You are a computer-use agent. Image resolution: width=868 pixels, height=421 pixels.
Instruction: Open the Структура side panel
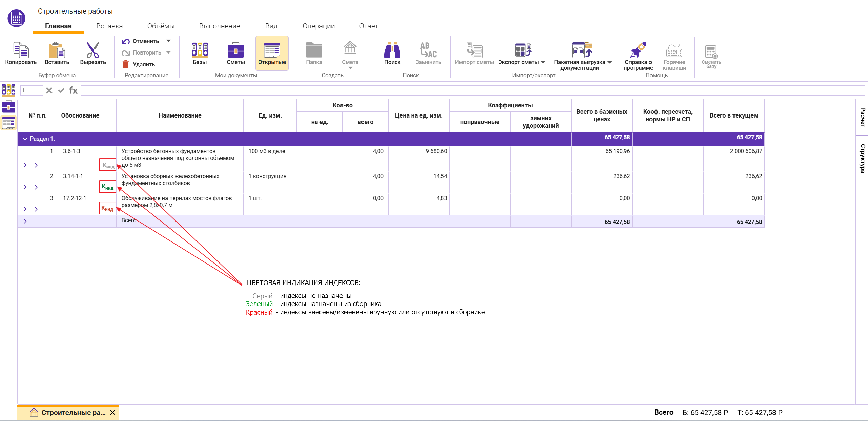(x=862, y=159)
